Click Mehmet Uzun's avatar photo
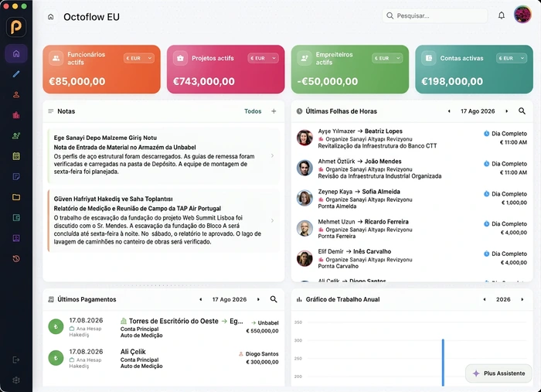This screenshot has width=541, height=392. [x=305, y=228]
